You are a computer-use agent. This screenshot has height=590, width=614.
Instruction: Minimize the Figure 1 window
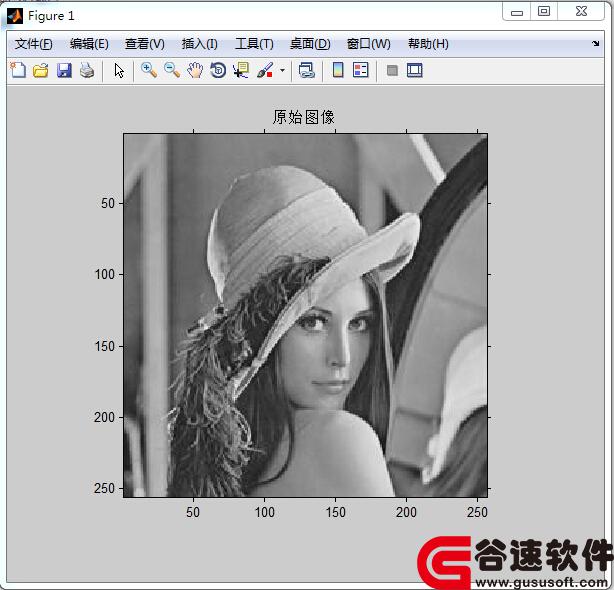coord(517,12)
